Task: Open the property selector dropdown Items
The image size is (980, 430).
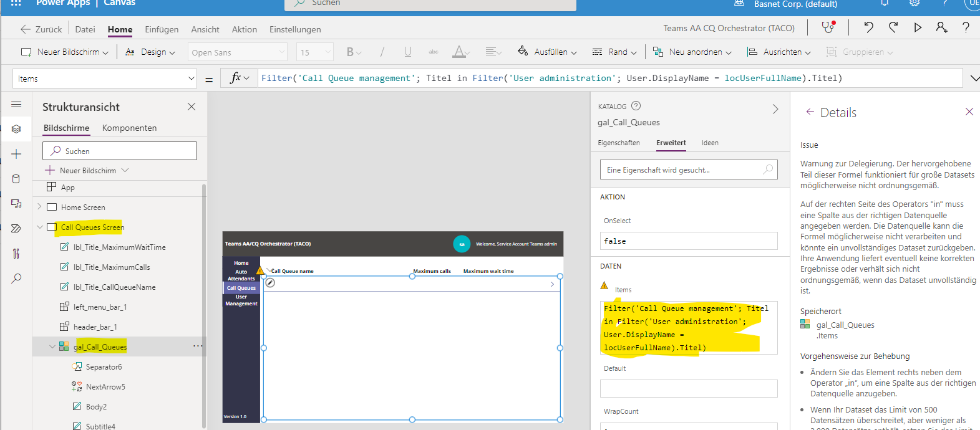Action: (x=105, y=79)
